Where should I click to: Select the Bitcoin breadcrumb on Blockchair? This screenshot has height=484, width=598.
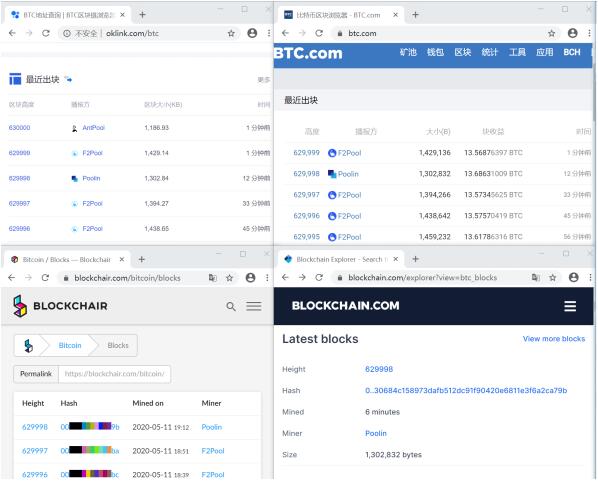pyautogui.click(x=70, y=346)
